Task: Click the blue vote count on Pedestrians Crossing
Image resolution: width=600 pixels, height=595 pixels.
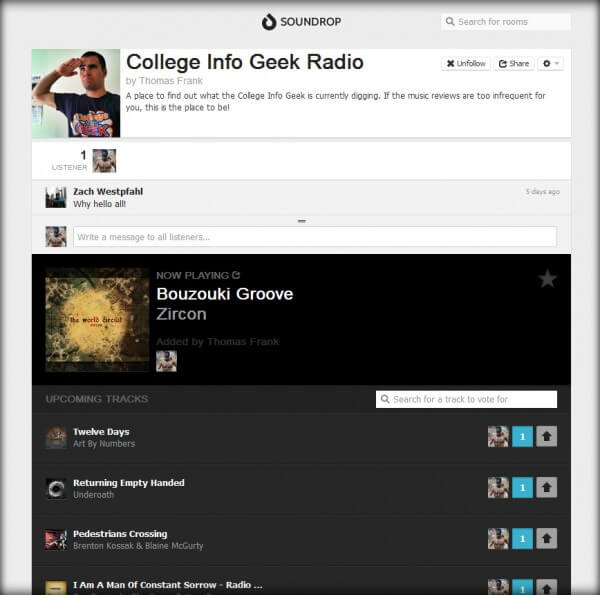Action: [522, 539]
